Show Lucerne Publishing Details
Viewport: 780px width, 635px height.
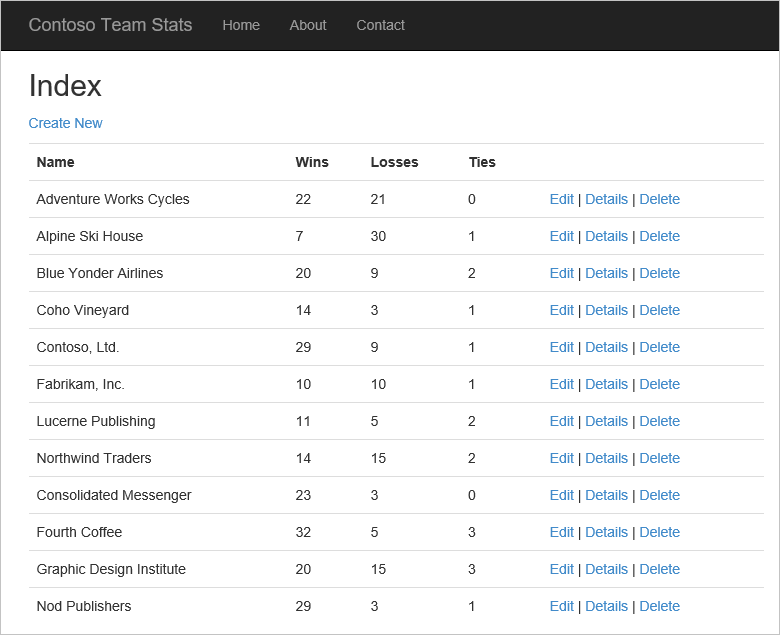[x=606, y=421]
